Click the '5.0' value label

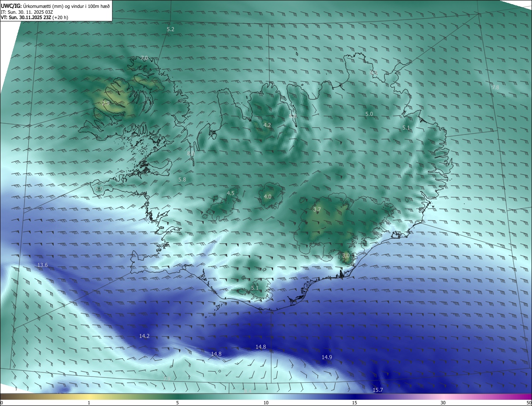[x=369, y=114]
